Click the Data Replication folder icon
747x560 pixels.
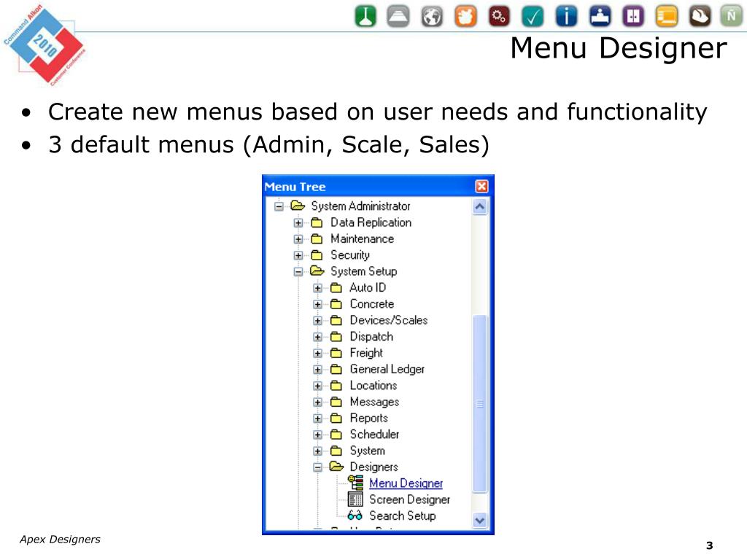[317, 222]
